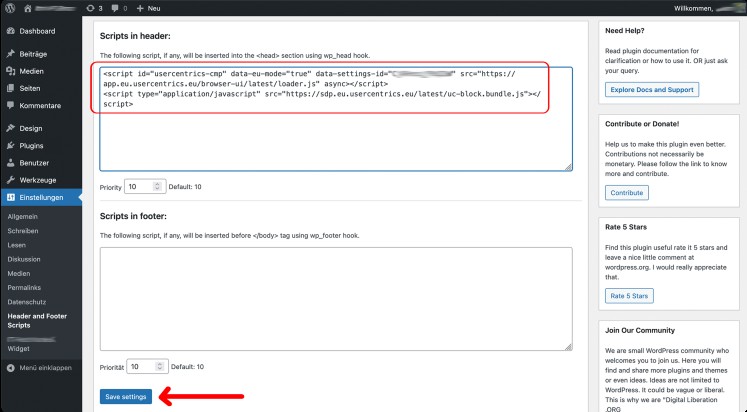Click the Beiträge pin icon
This screenshot has height=412, width=747.
[11, 54]
